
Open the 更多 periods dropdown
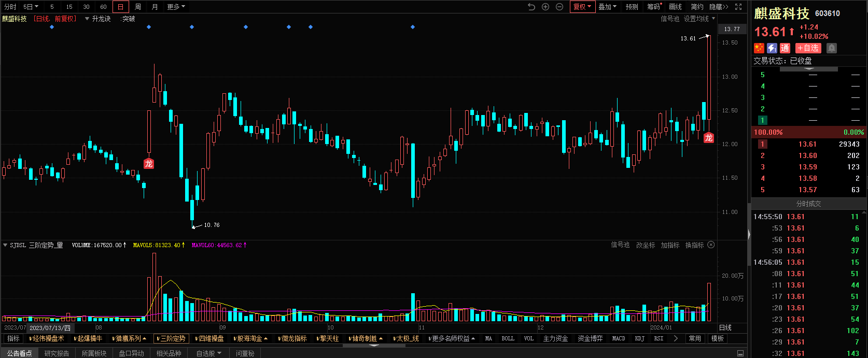tap(176, 7)
